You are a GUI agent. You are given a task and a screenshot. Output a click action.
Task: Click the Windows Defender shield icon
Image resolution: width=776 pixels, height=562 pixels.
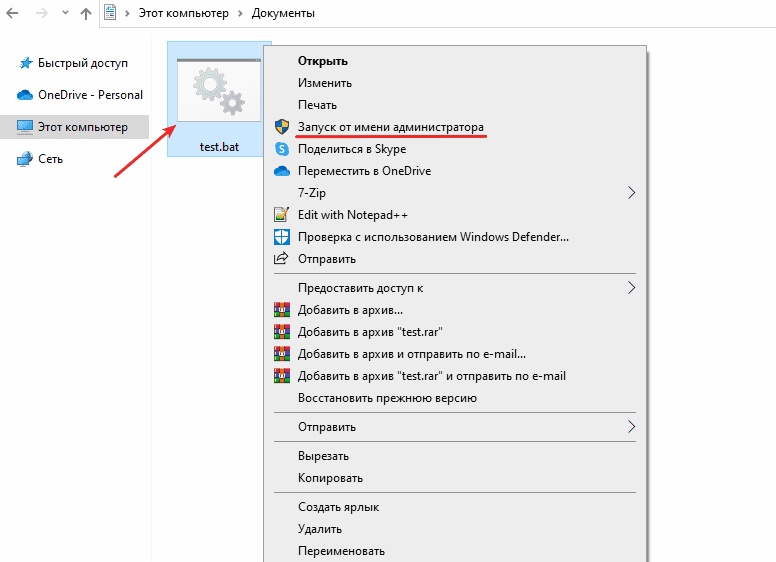tap(282, 237)
